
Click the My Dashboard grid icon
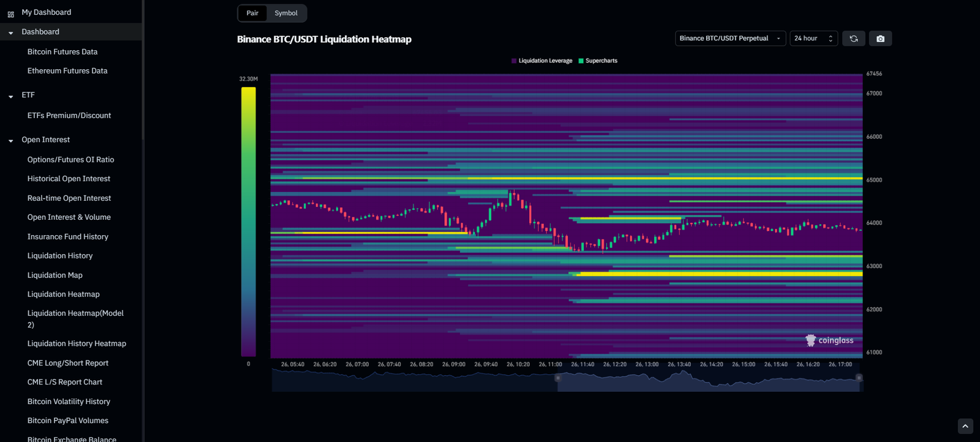[11, 13]
